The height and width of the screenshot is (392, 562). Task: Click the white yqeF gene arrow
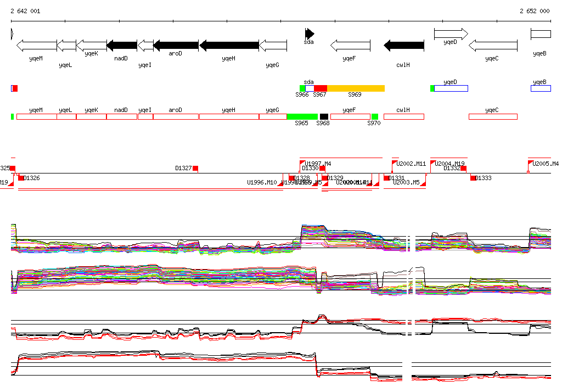350,46
